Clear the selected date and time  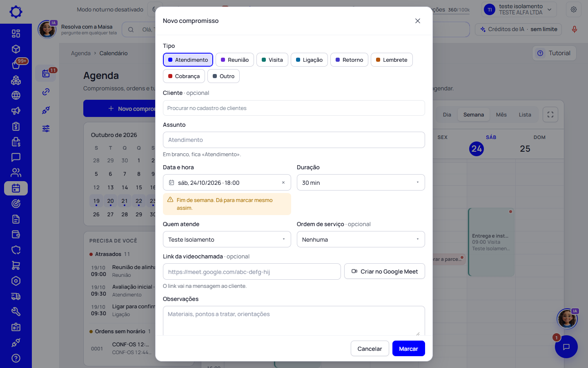click(283, 183)
